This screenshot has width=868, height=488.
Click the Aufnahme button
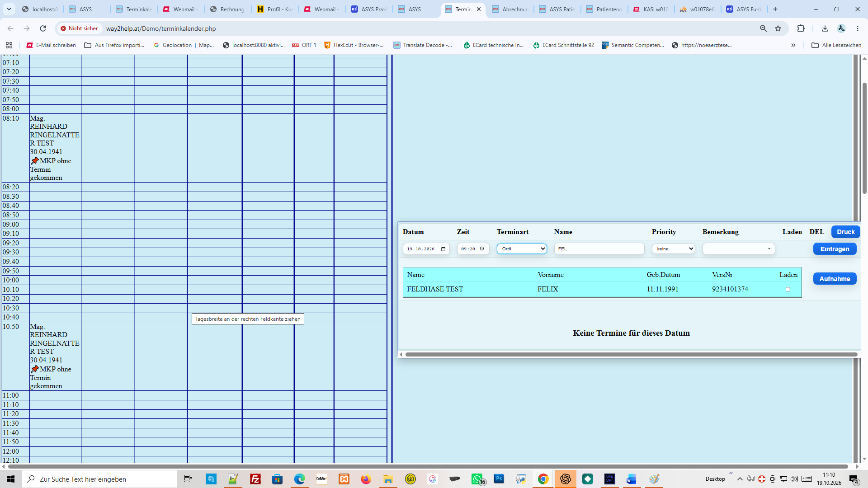(835, 279)
